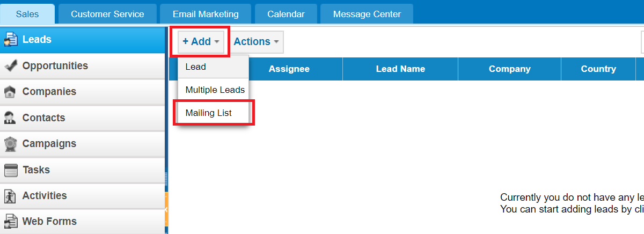Click the Activities icon in sidebar
This screenshot has width=644, height=234.
pyautogui.click(x=10, y=196)
